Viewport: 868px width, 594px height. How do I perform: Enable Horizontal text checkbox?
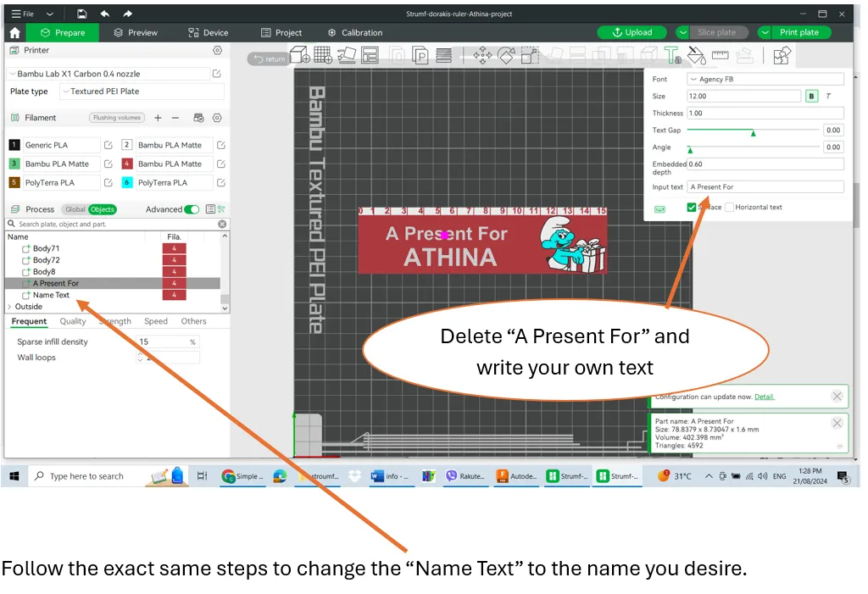point(730,207)
